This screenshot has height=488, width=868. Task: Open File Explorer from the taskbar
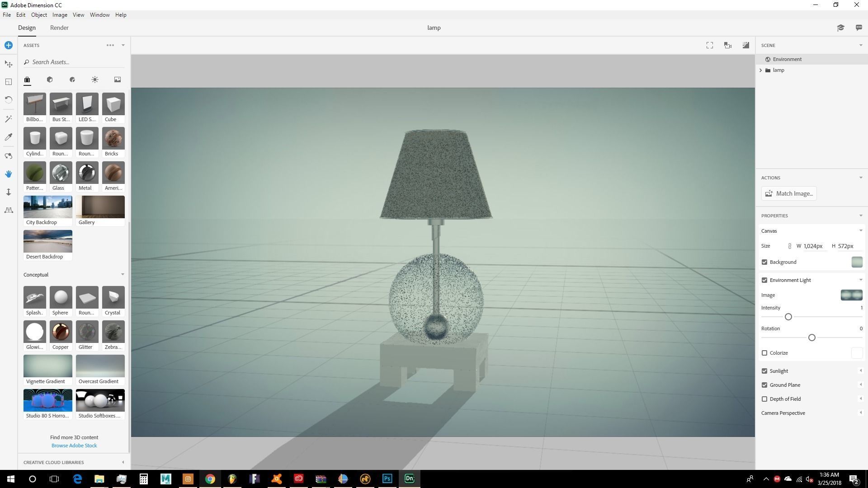99,479
